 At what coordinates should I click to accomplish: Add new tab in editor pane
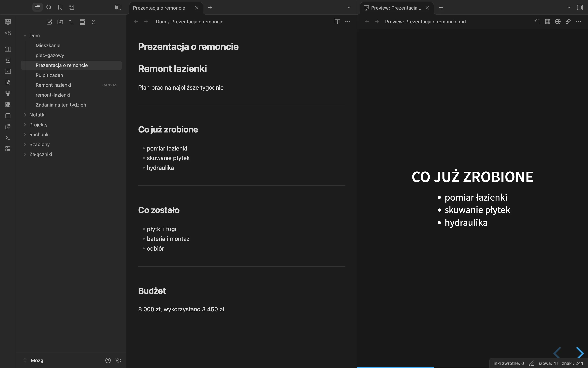(210, 8)
